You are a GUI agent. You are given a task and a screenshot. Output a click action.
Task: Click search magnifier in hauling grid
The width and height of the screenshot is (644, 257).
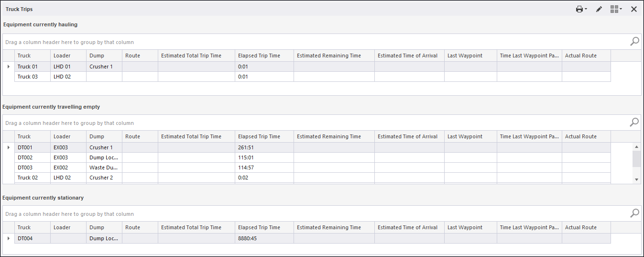coord(634,42)
